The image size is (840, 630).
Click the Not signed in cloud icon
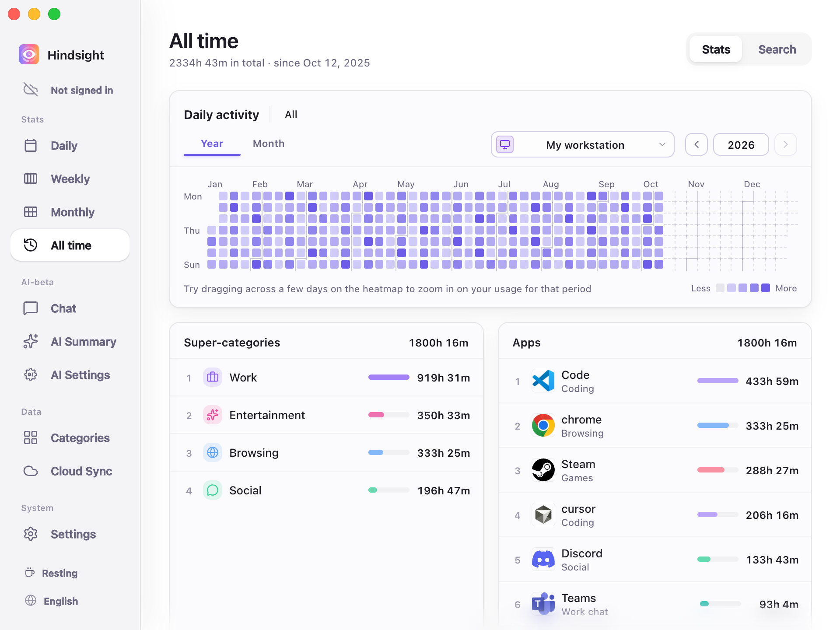(31, 90)
